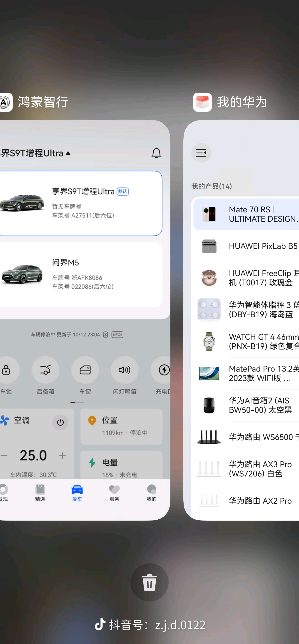Tap the NFC key icon
The height and width of the screenshot is (644, 299).
[x=117, y=335]
